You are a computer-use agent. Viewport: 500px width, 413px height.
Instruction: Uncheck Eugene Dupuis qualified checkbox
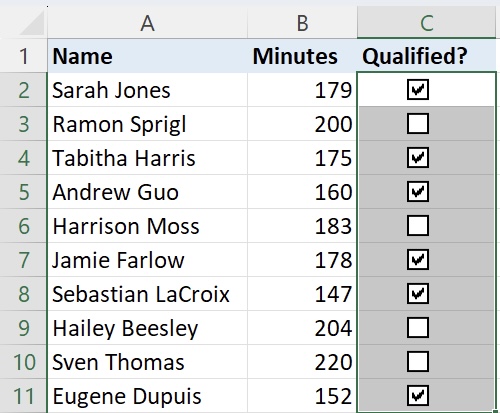tap(418, 396)
